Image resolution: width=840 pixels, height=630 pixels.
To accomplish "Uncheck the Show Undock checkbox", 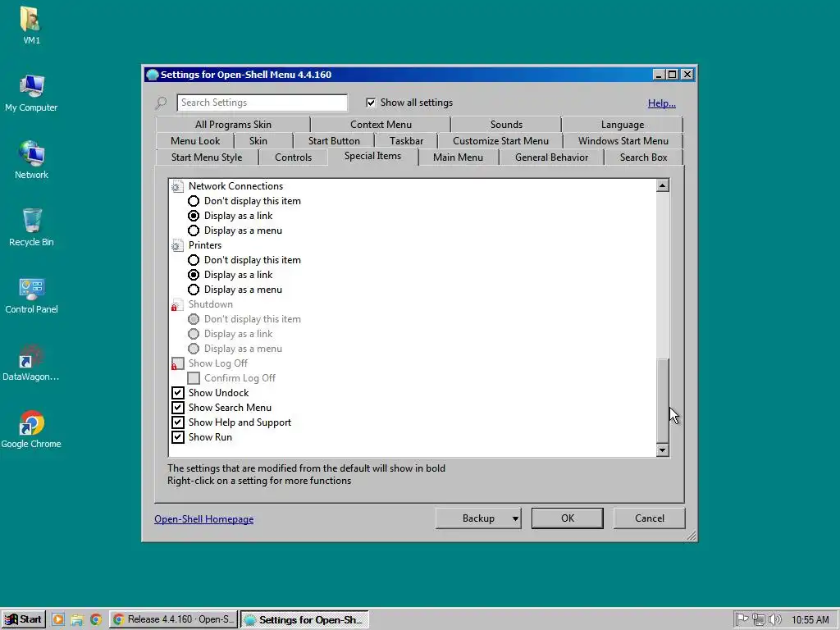I will pyautogui.click(x=178, y=393).
